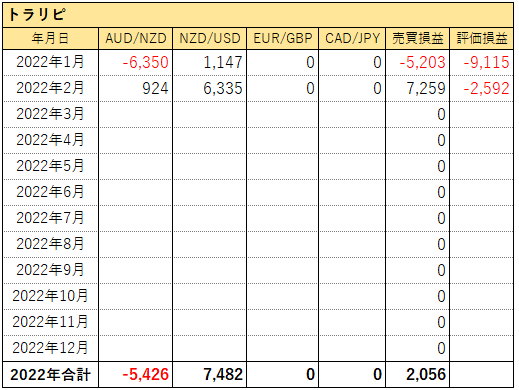Image resolution: width=519 pixels, height=390 pixels.
Task: Select the 年月日 column header
Action: (50, 39)
